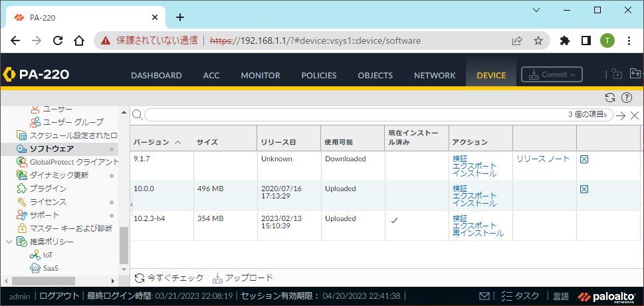The height and width of the screenshot is (306, 644).
Task: Open the browser three-dot menu
Action: click(629, 40)
